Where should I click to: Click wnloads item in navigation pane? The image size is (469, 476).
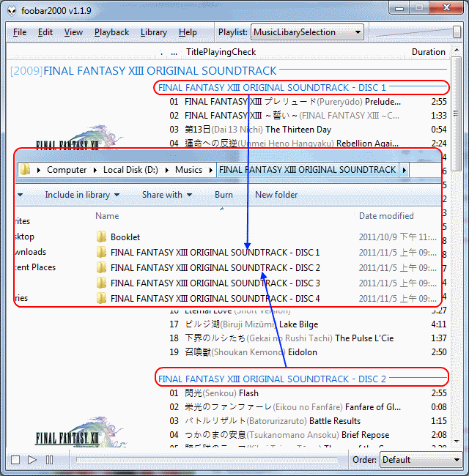pyautogui.click(x=31, y=252)
